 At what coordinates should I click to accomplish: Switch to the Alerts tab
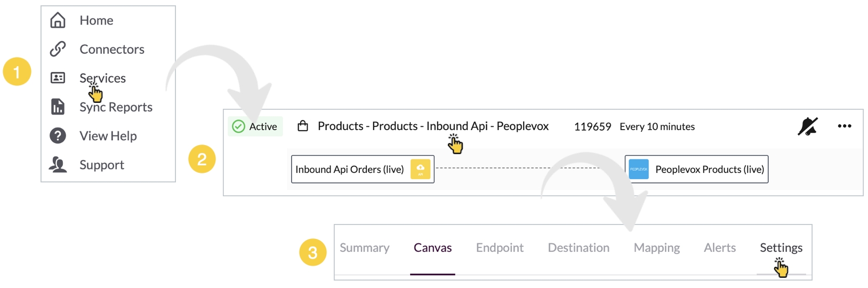coord(719,248)
